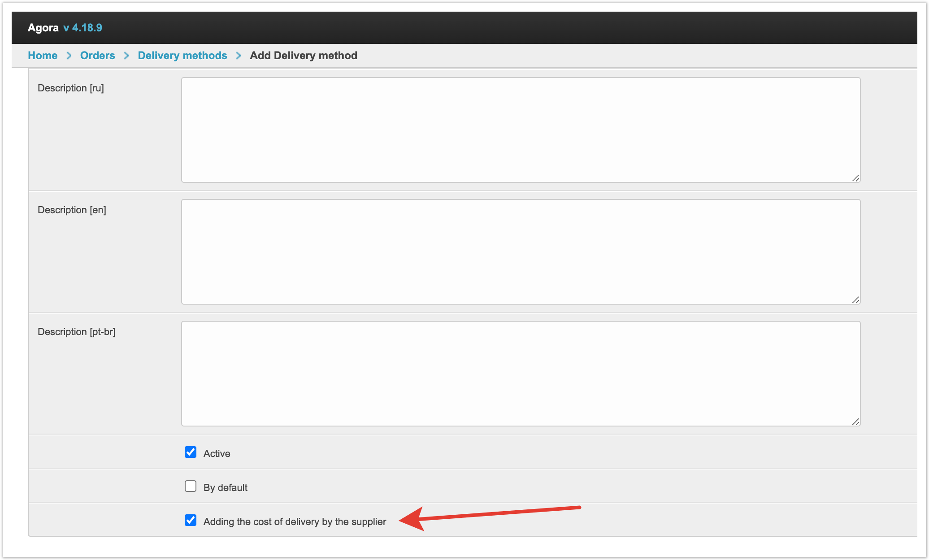The width and height of the screenshot is (929, 560).
Task: Click the By default label text
Action: click(x=225, y=487)
